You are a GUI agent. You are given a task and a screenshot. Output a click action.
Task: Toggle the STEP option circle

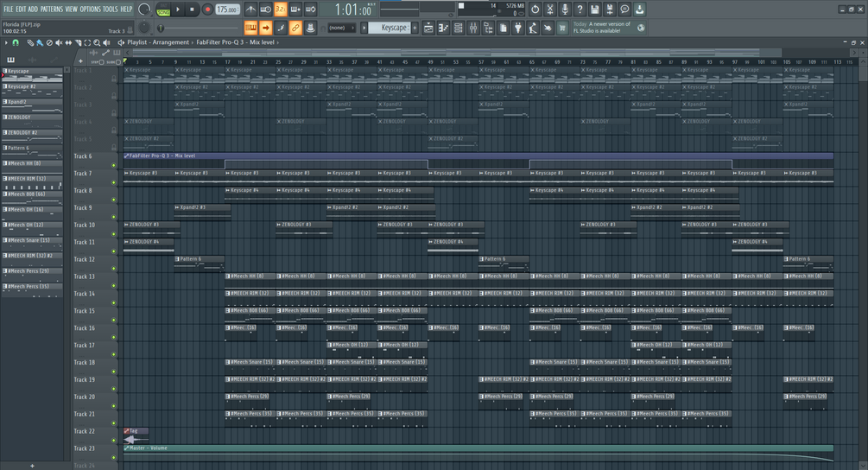(101, 62)
